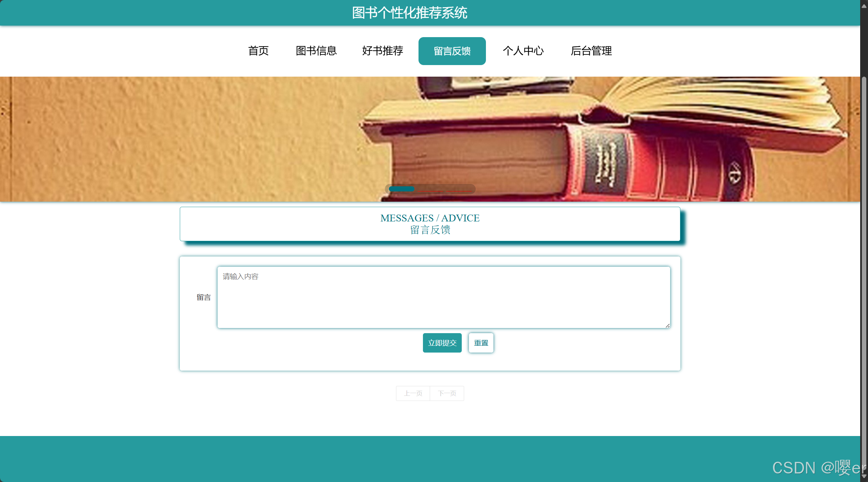Click the 图书个性化推荐系统 site title
Viewport: 868px width, 482px height.
click(410, 13)
